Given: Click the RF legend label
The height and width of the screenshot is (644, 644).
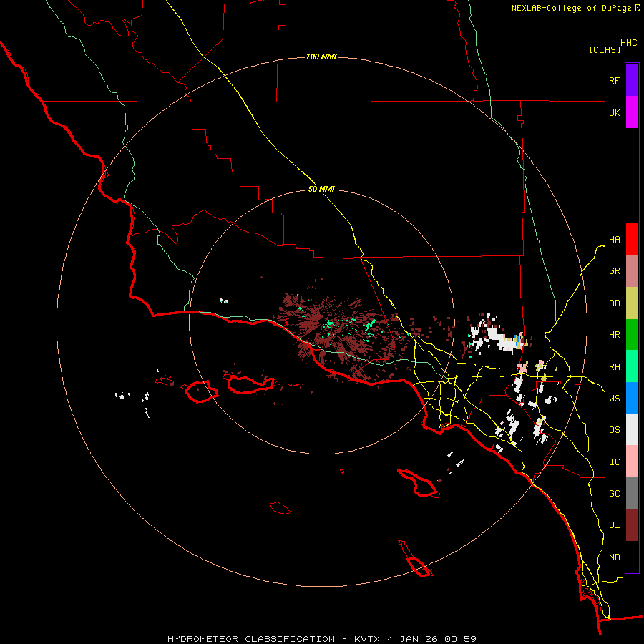Looking at the screenshot, I should 614,80.
